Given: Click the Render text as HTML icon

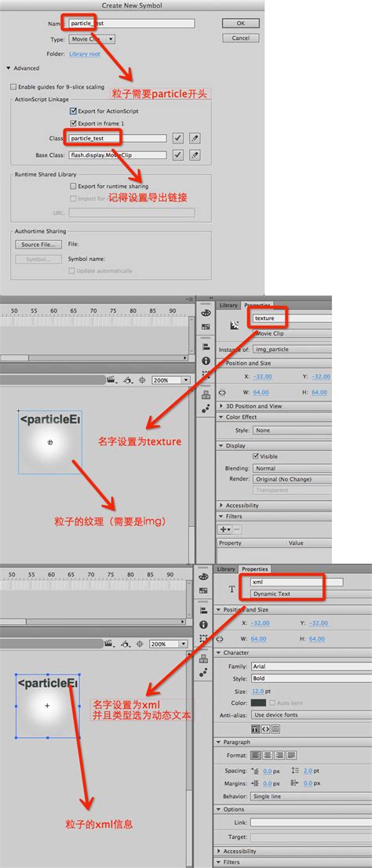Looking at the screenshot, I should (x=265, y=729).
